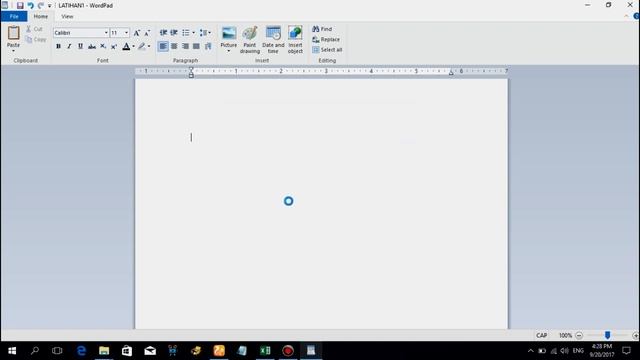Click the red record app taskbar icon
Viewport: 640px width, 360px height.
coord(288,351)
